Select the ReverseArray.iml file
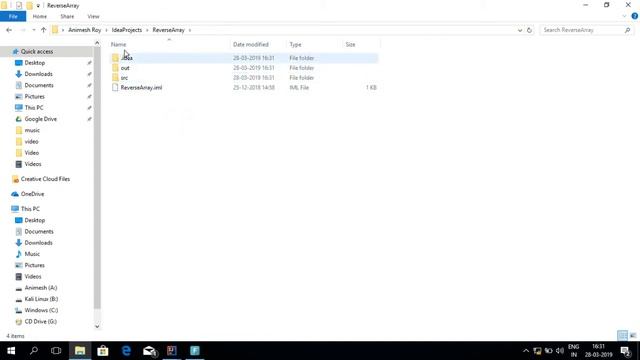The height and width of the screenshot is (360, 640). point(244,87)
